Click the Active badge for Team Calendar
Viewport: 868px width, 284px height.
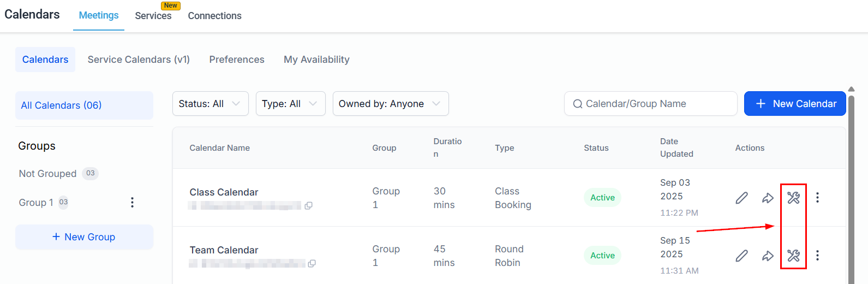tap(602, 256)
